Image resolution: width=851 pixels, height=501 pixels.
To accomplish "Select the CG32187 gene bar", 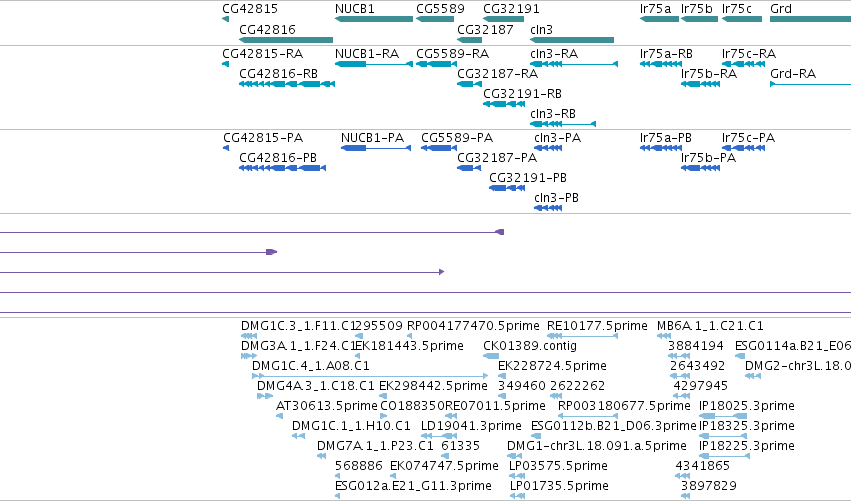I will [x=469, y=40].
